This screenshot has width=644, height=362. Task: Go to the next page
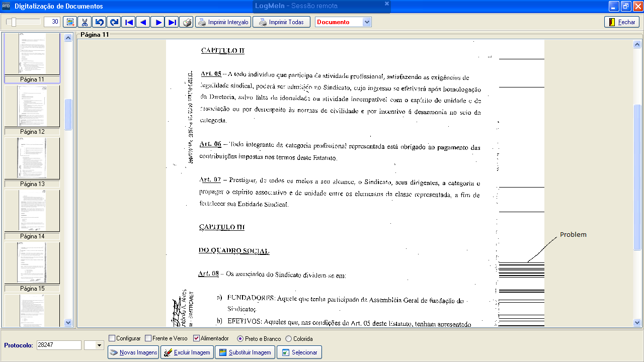click(157, 22)
